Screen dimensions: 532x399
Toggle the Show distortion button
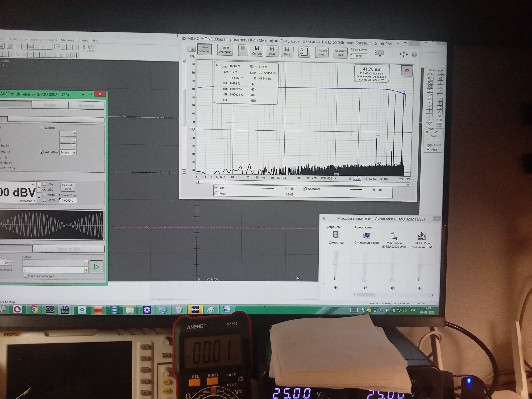click(204, 49)
